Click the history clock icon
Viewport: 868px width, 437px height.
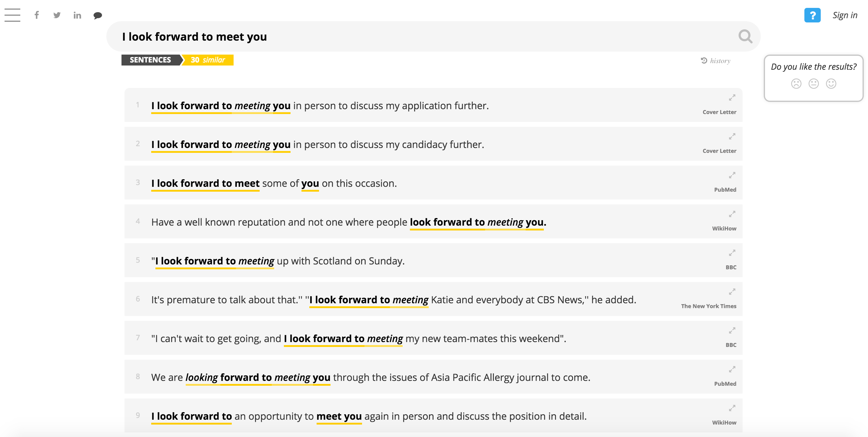(x=704, y=61)
